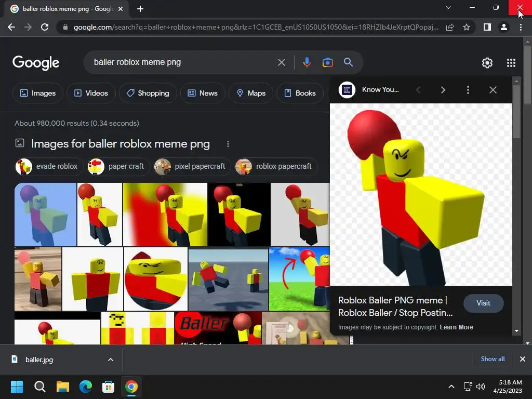Open Google quick settings gear
Image resolution: width=532 pixels, height=399 pixels.
tap(487, 63)
